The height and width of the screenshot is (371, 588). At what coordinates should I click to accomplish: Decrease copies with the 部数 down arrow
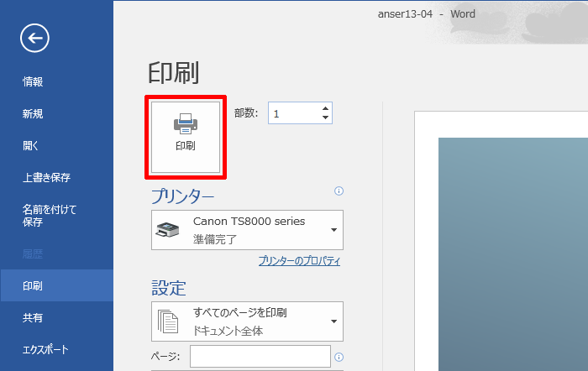coord(325,118)
